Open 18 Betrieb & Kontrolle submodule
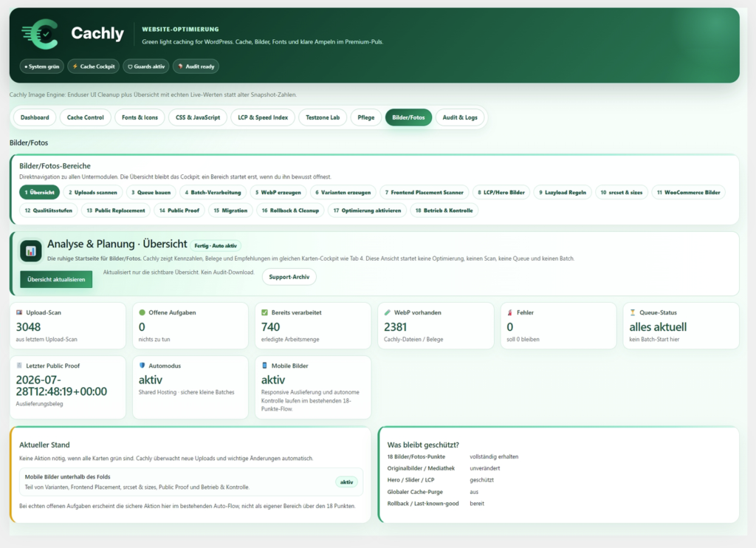This screenshot has width=756, height=548. (x=444, y=210)
